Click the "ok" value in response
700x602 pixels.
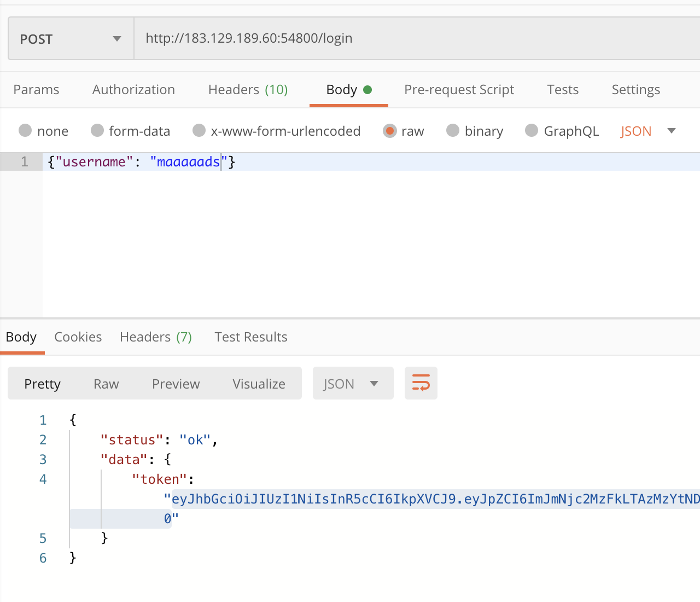[195, 440]
